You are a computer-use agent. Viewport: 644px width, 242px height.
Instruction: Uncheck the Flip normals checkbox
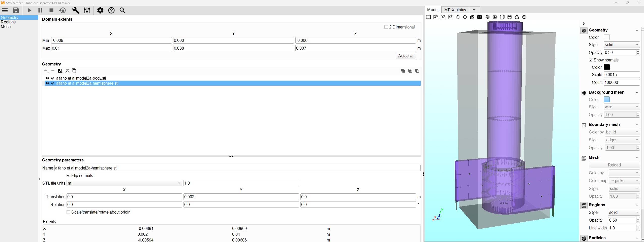tap(68, 176)
